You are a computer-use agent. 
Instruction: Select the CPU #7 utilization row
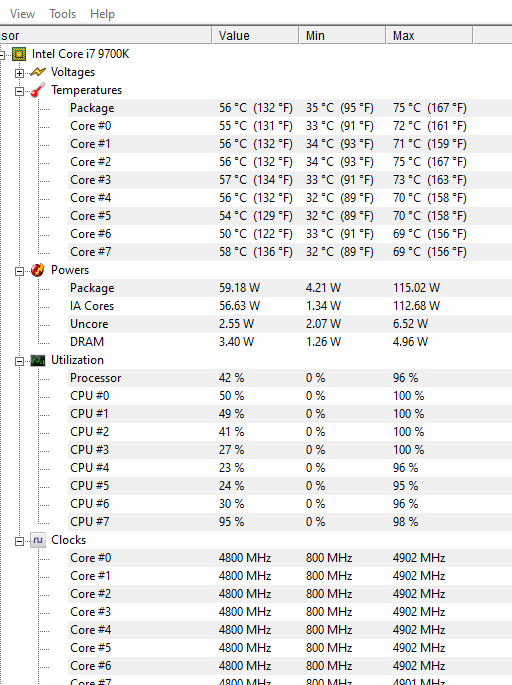290,522
